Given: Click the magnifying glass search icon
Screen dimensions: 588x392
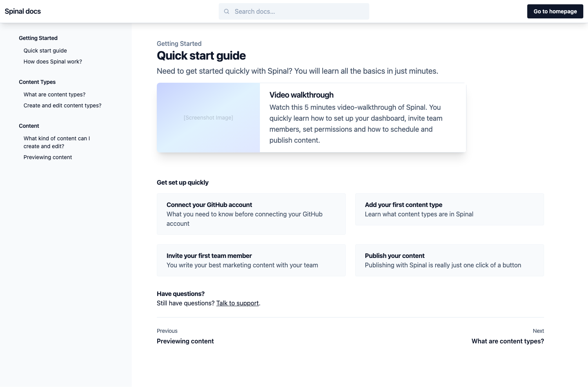Looking at the screenshot, I should click(227, 11).
